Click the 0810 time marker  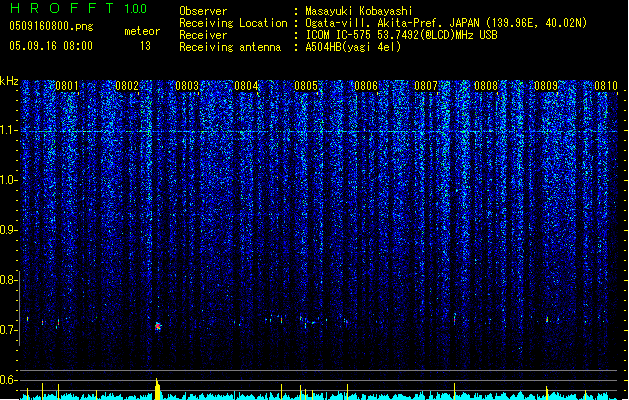click(x=606, y=86)
